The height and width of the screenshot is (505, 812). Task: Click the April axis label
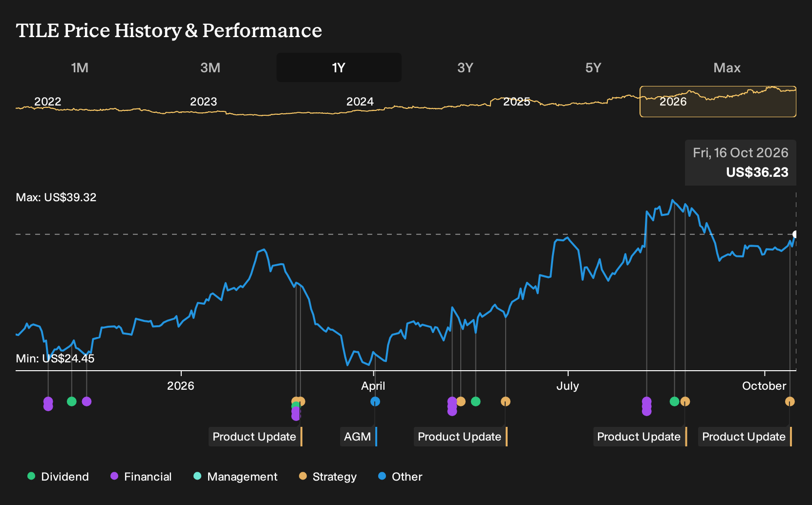(373, 386)
